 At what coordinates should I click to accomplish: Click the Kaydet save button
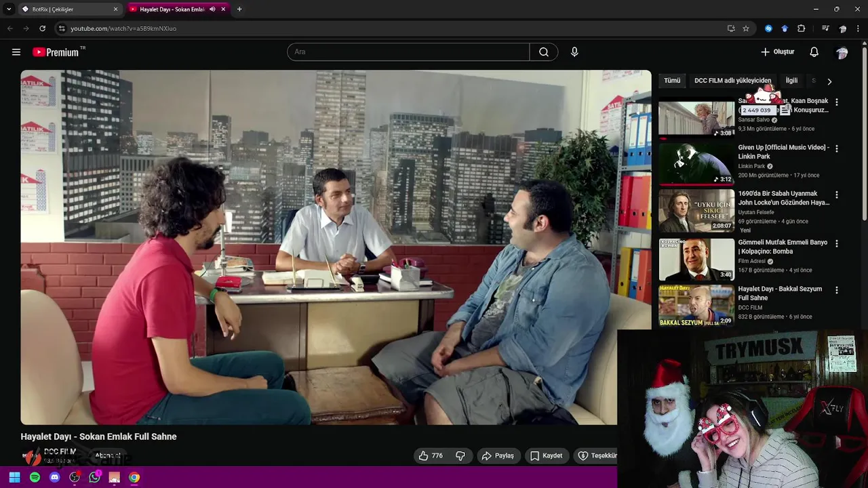[x=546, y=455]
